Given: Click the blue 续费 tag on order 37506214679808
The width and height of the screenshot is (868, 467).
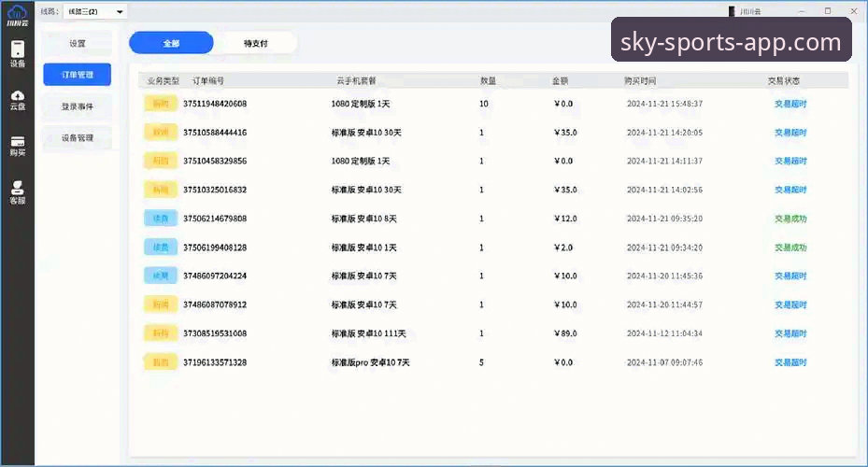Looking at the screenshot, I should 161,219.
